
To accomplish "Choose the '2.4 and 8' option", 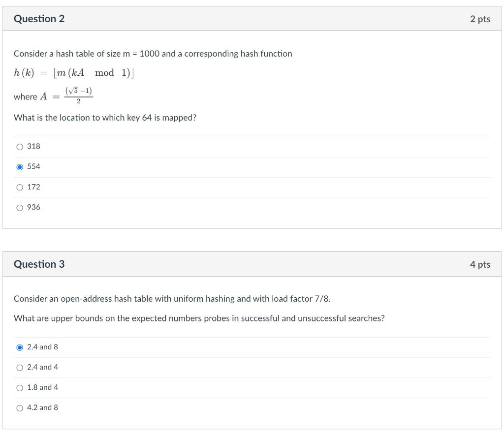I will pyautogui.click(x=20, y=347).
